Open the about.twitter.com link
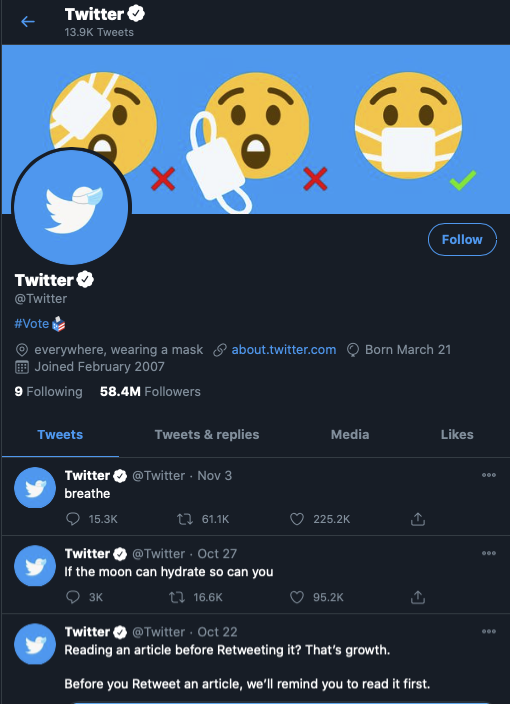Screen dimensions: 510x704 (284, 350)
